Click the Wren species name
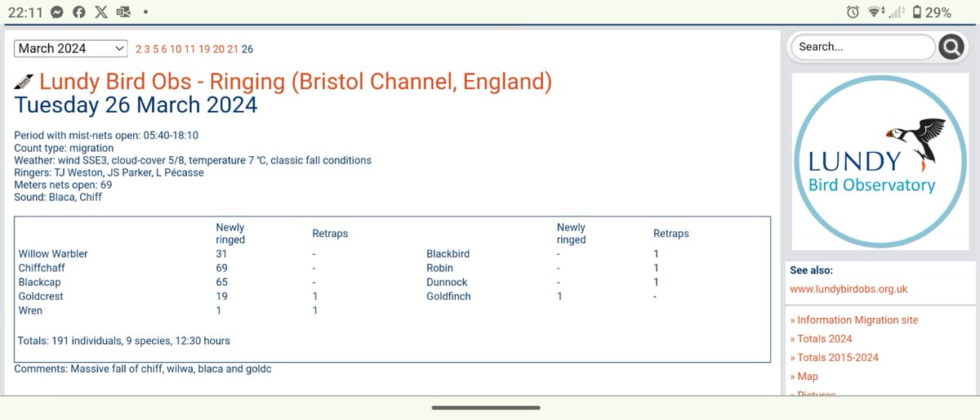Image resolution: width=980 pixels, height=420 pixels. coord(30,311)
